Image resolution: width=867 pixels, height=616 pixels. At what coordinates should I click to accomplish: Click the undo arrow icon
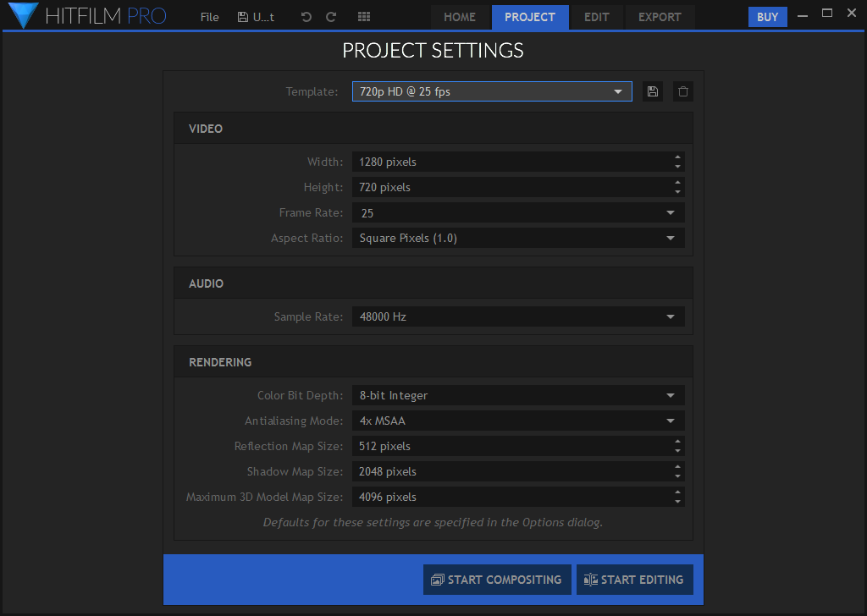[306, 17]
